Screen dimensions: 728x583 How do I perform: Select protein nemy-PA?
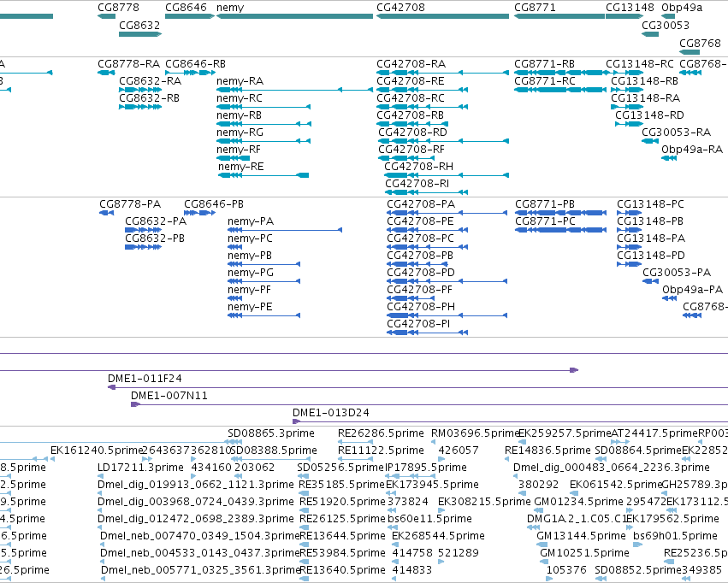251,221
